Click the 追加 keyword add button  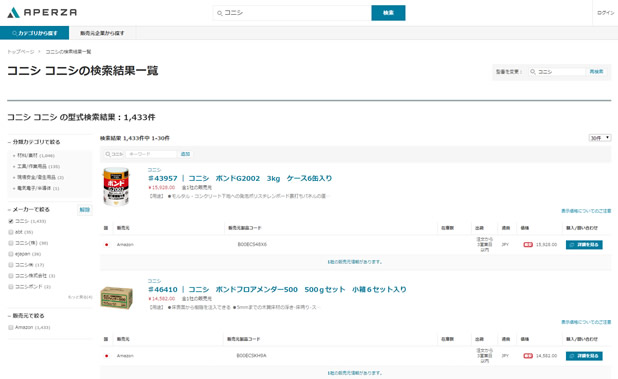click(185, 154)
